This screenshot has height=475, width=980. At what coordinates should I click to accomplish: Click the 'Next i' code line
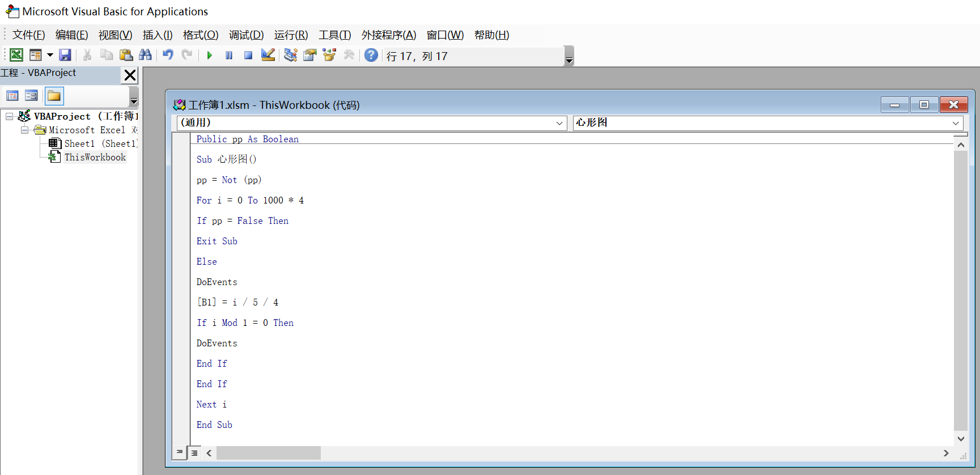(211, 404)
